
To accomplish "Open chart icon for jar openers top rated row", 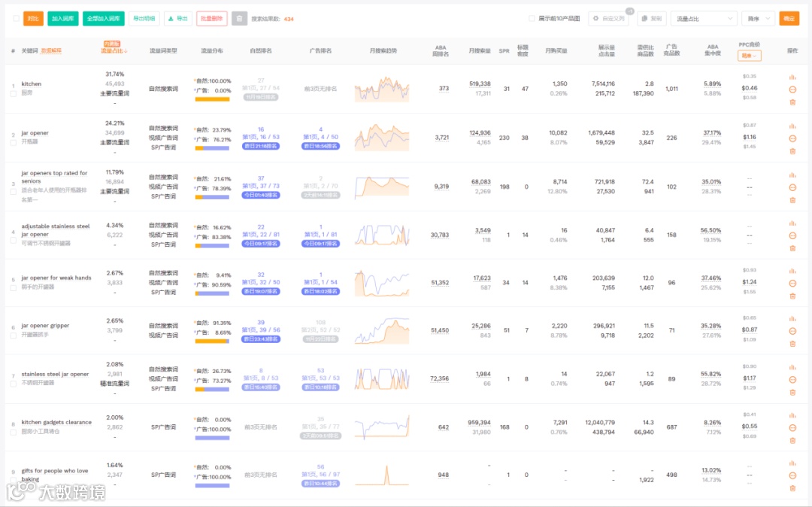I will click(792, 175).
